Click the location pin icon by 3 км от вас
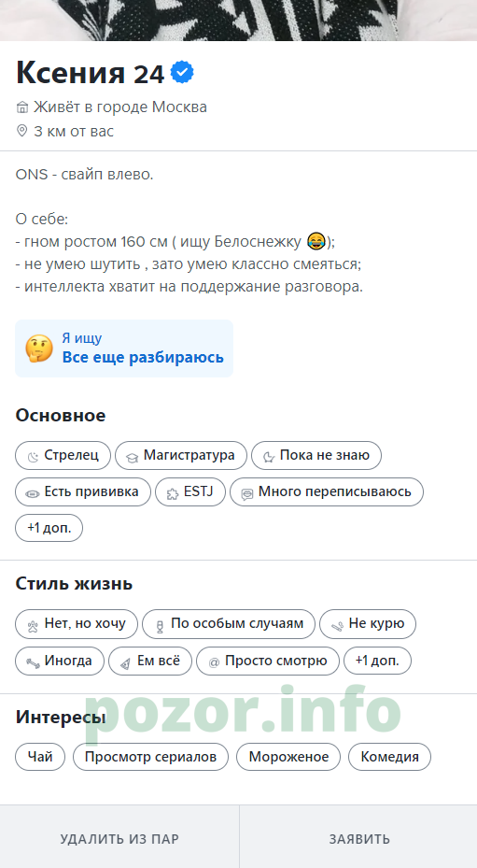This screenshot has width=477, height=868. coord(21,131)
